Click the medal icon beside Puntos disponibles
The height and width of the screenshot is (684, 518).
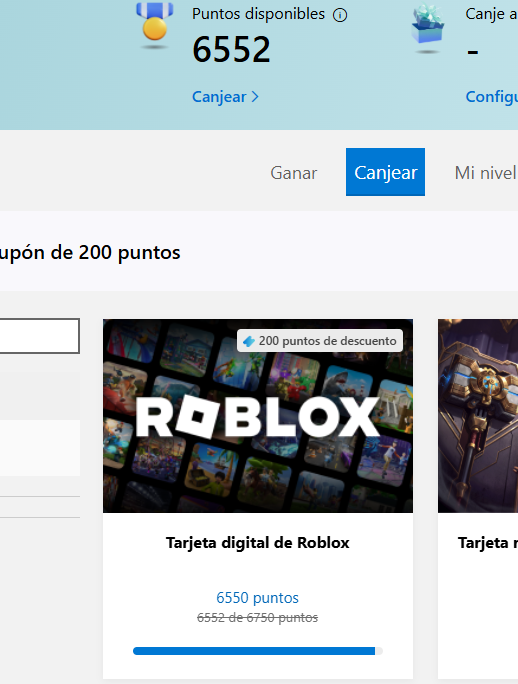tap(154, 24)
